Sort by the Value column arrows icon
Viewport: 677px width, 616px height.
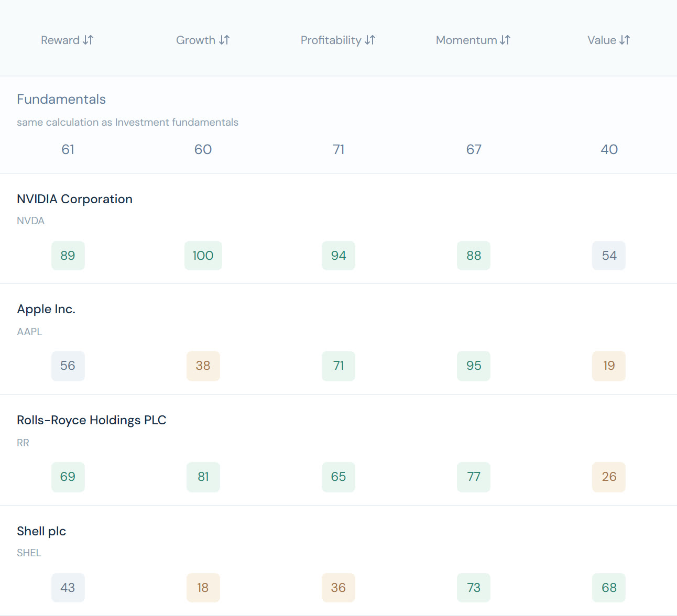click(x=625, y=40)
